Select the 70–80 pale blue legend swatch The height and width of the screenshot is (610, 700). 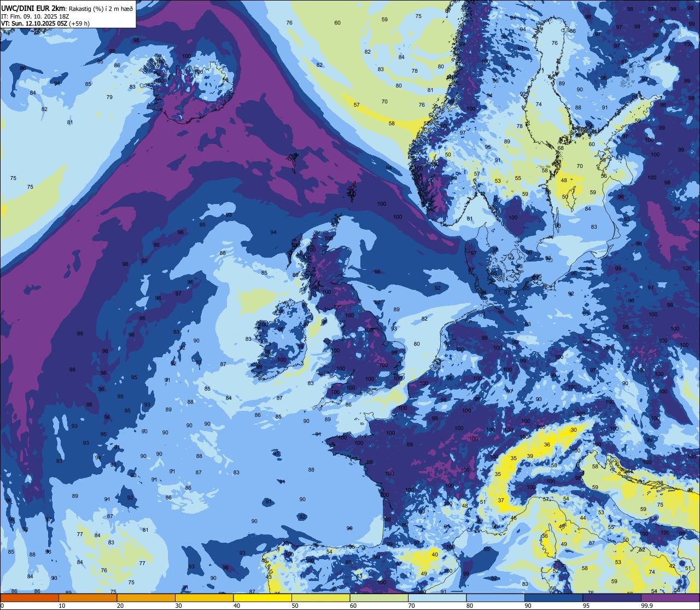(437, 597)
